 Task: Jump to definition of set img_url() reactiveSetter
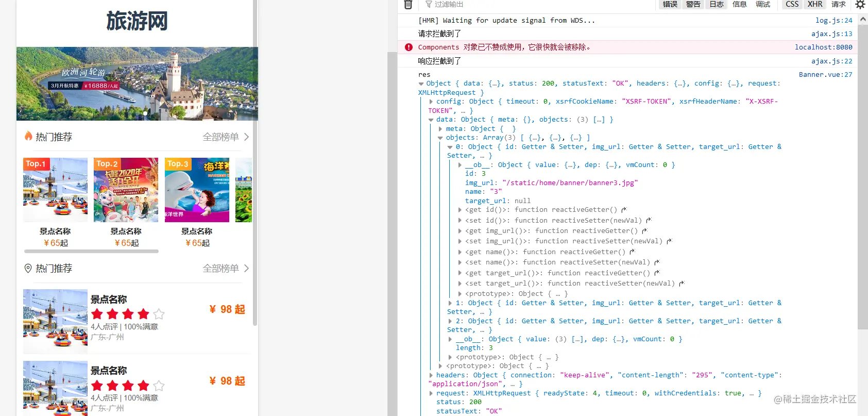tap(669, 241)
